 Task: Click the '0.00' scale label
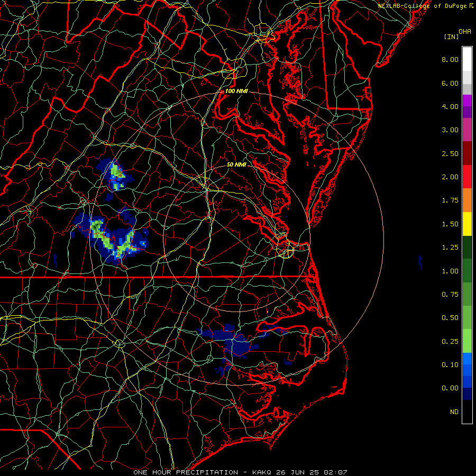(x=450, y=388)
